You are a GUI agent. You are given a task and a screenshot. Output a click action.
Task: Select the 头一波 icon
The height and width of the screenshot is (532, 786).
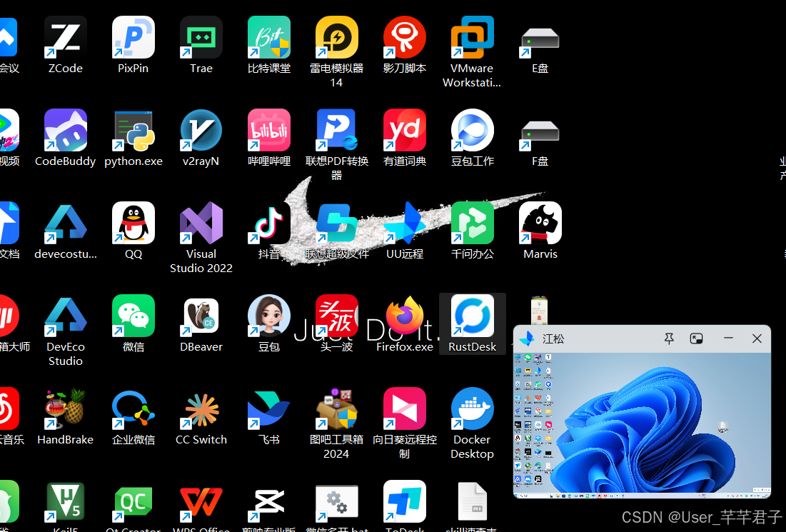click(x=336, y=316)
